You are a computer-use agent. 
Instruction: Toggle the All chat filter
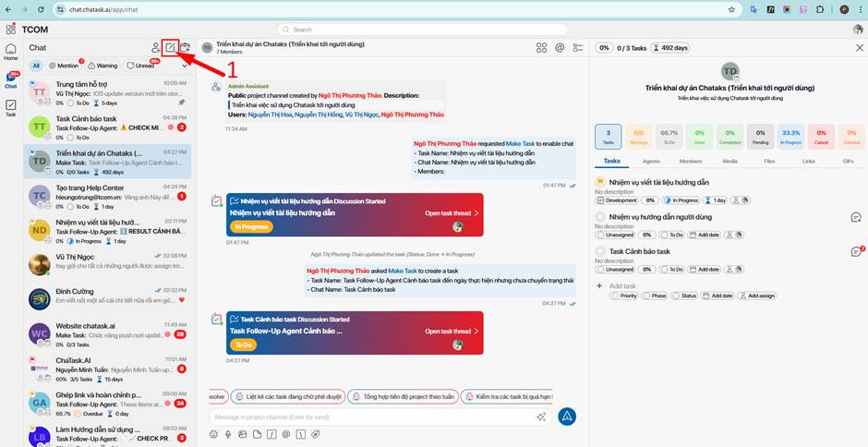click(36, 66)
